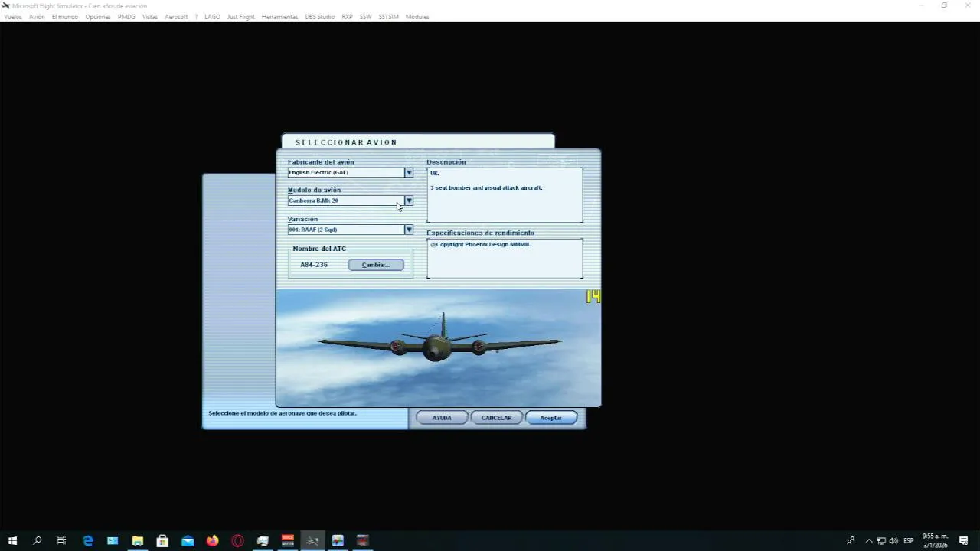
Task: Open Task View from the taskbar
Action: [x=62, y=541]
